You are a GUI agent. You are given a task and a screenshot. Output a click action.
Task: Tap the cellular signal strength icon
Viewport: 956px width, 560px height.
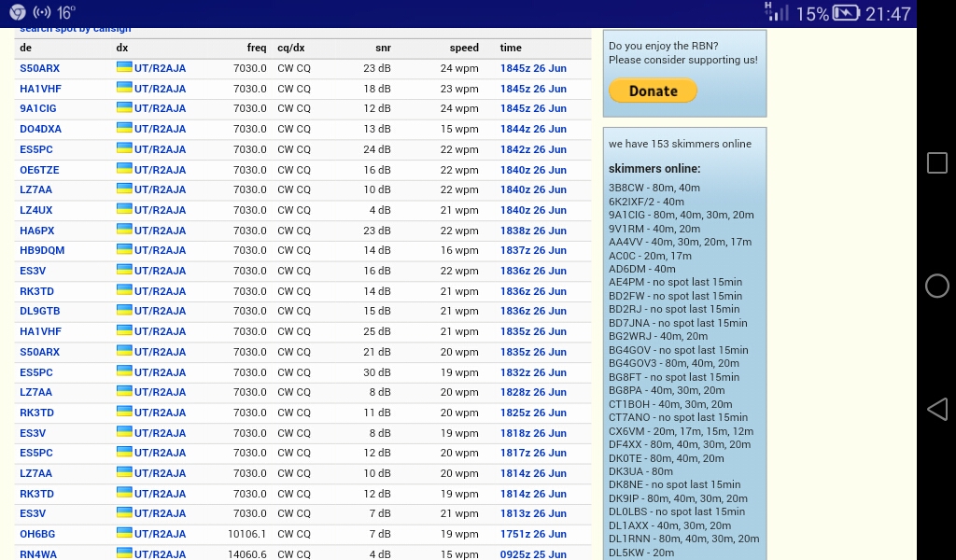coord(777,13)
